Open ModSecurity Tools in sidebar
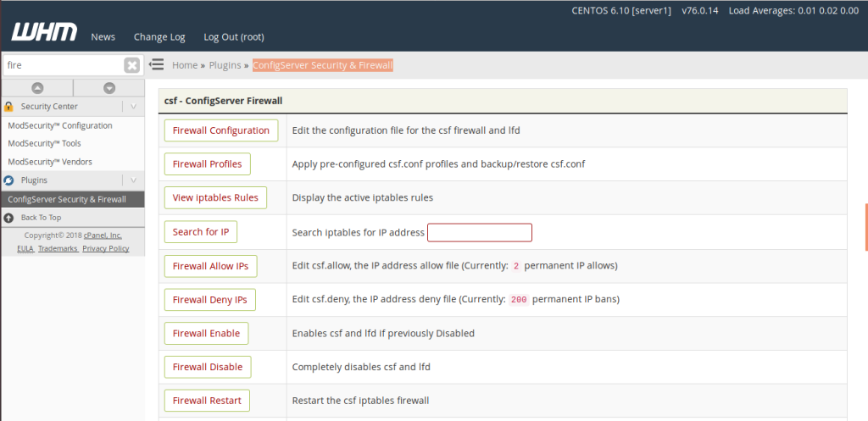Viewport: 868px width, 421px height. coord(44,143)
